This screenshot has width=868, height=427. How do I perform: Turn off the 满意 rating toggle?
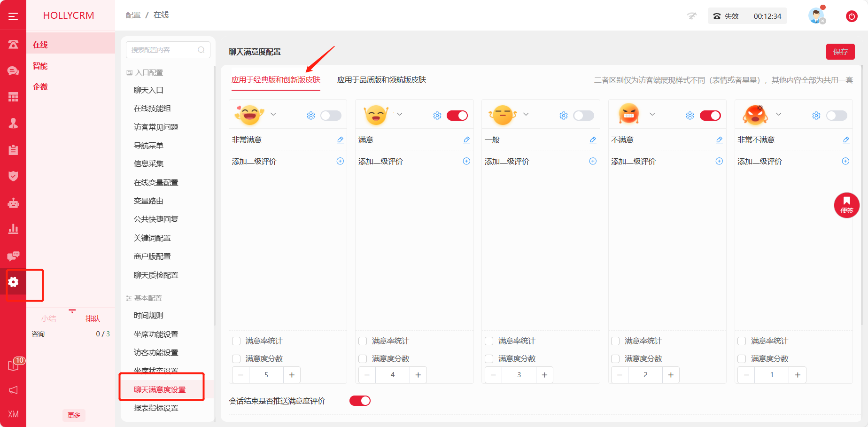[457, 116]
